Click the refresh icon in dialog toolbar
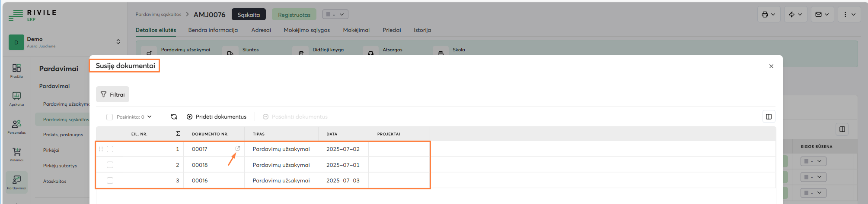 [174, 117]
